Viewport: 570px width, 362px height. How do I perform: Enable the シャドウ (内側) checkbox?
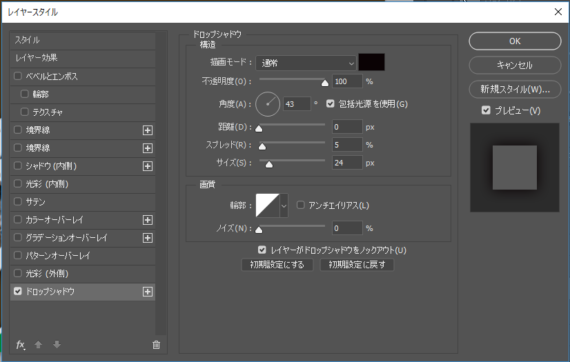click(x=17, y=166)
